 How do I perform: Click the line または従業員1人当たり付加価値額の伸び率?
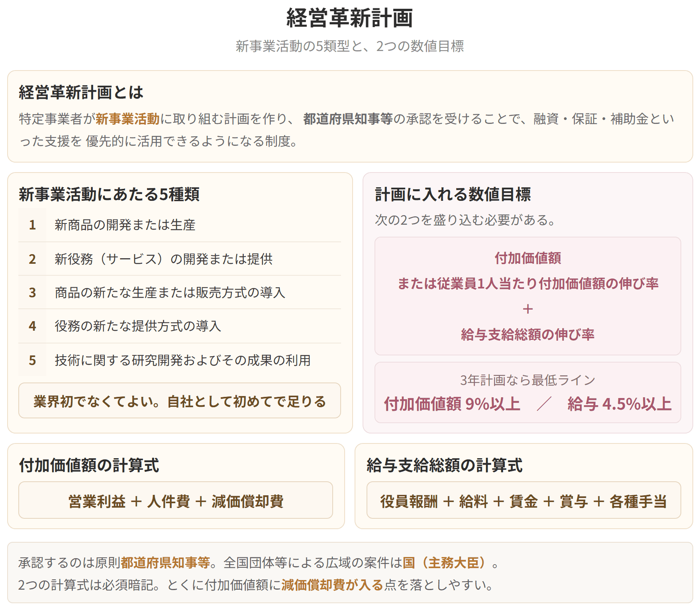[x=528, y=283]
